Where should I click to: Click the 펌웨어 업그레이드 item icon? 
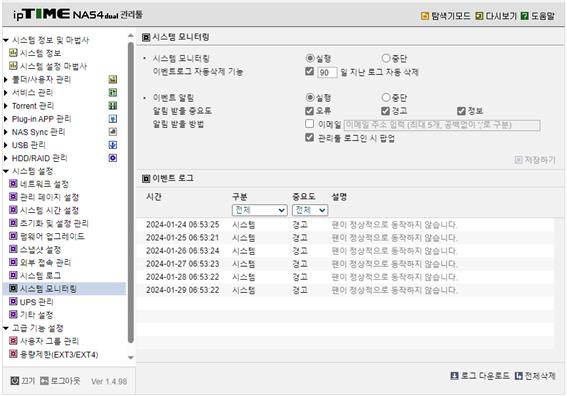(13, 236)
